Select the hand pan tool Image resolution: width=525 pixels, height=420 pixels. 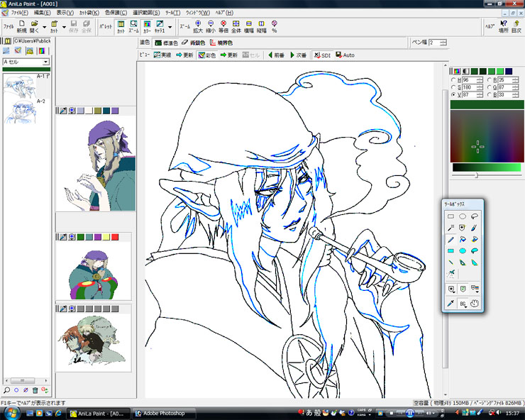(x=474, y=304)
